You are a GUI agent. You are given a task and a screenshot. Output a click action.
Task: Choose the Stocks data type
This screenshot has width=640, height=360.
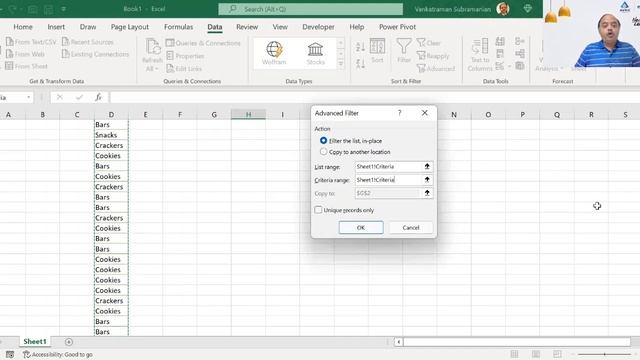coord(316,53)
